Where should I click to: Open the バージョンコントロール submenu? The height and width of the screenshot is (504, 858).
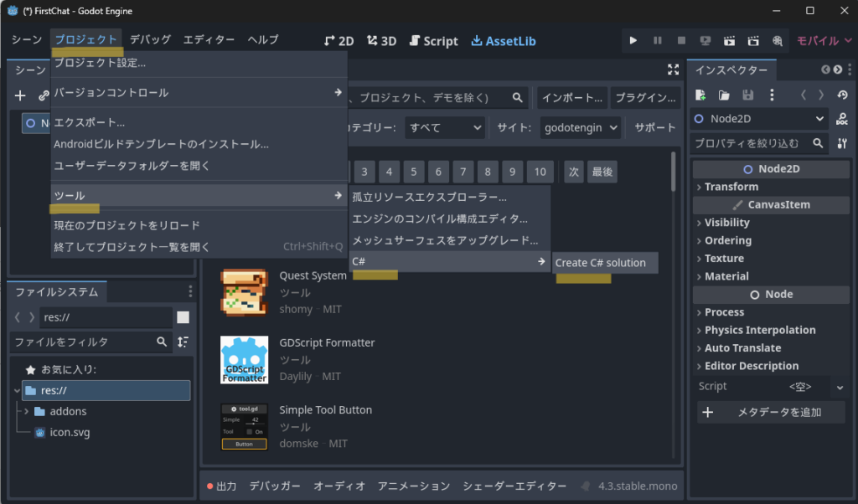pos(199,92)
